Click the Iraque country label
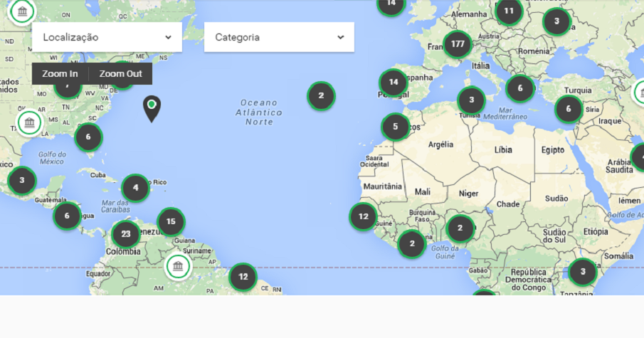644x338 pixels. [610, 121]
